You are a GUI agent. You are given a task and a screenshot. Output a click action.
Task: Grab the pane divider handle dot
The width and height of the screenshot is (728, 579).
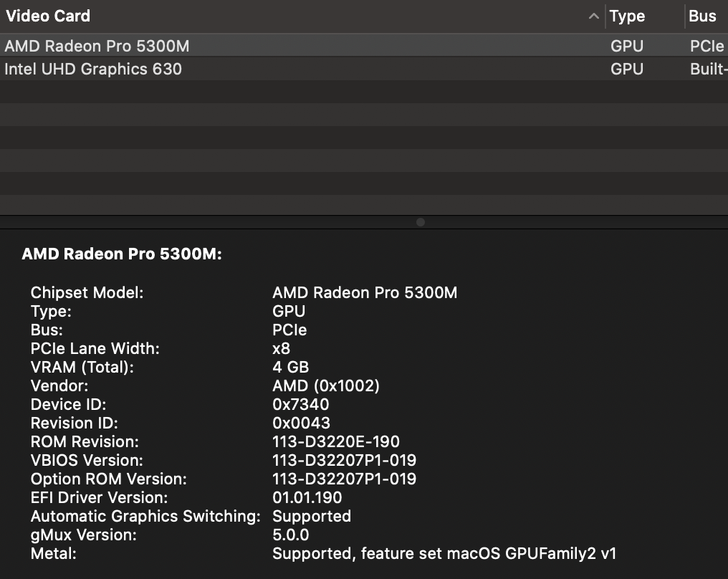coord(421,222)
